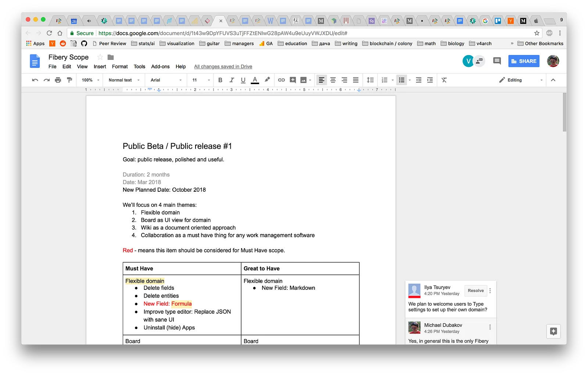This screenshot has height=375, width=588.
Task: Select the Paint format tool
Action: pos(69,80)
